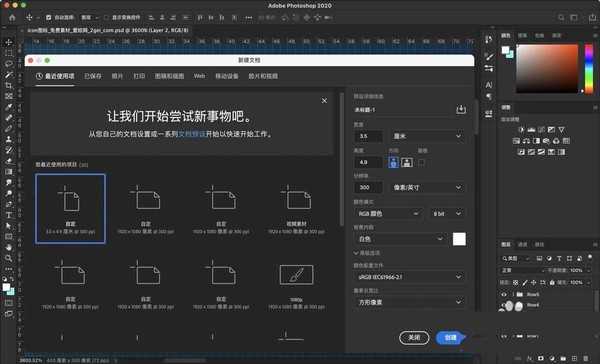
Task: Open the layer blend mode dropdown (正常)
Action: 523,270
